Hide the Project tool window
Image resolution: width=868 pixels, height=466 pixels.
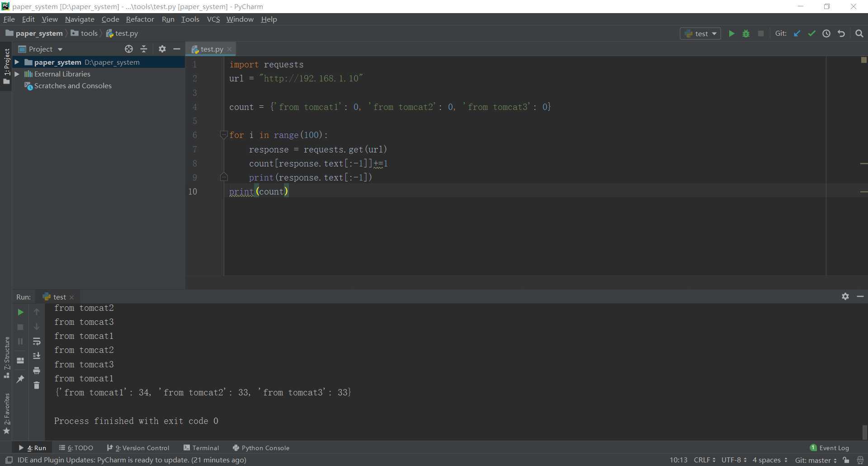click(x=177, y=49)
